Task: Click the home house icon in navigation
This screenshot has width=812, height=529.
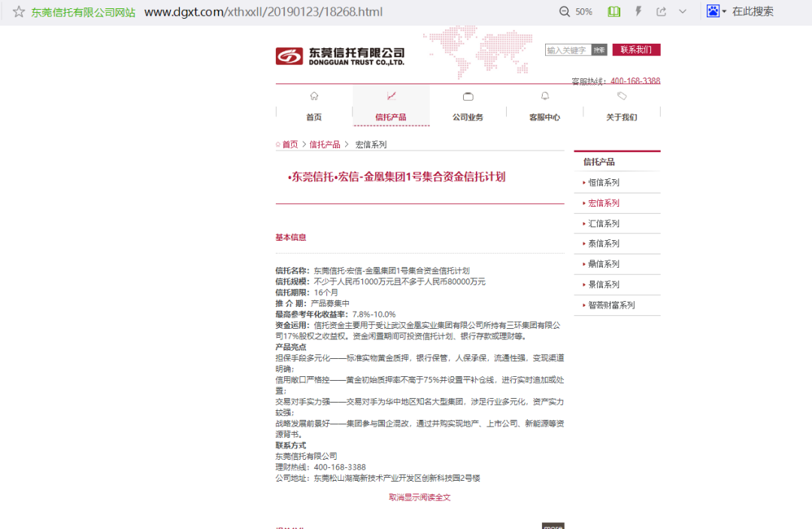Action: [x=314, y=96]
